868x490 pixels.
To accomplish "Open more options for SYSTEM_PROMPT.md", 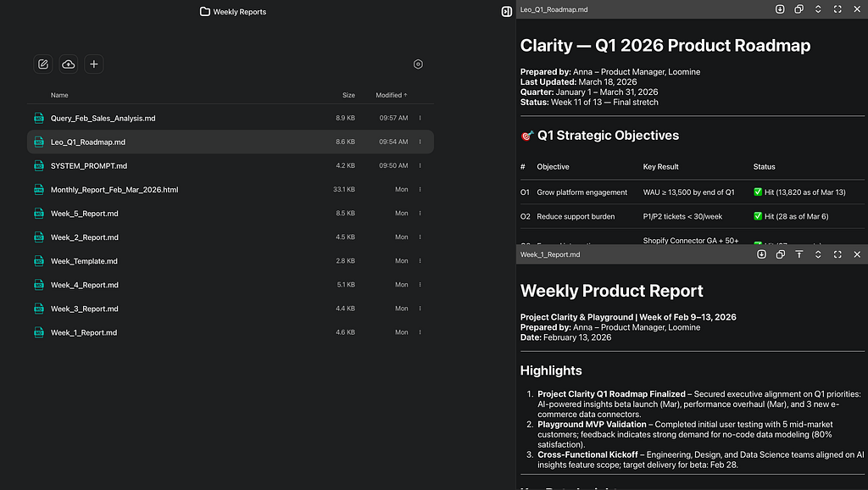I will pos(420,165).
